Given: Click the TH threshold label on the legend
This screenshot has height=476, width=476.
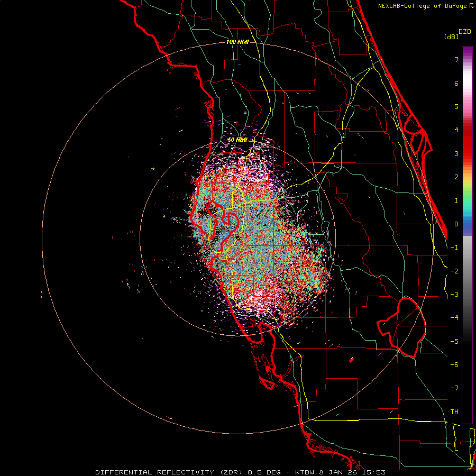Looking at the screenshot, I should 454,412.
